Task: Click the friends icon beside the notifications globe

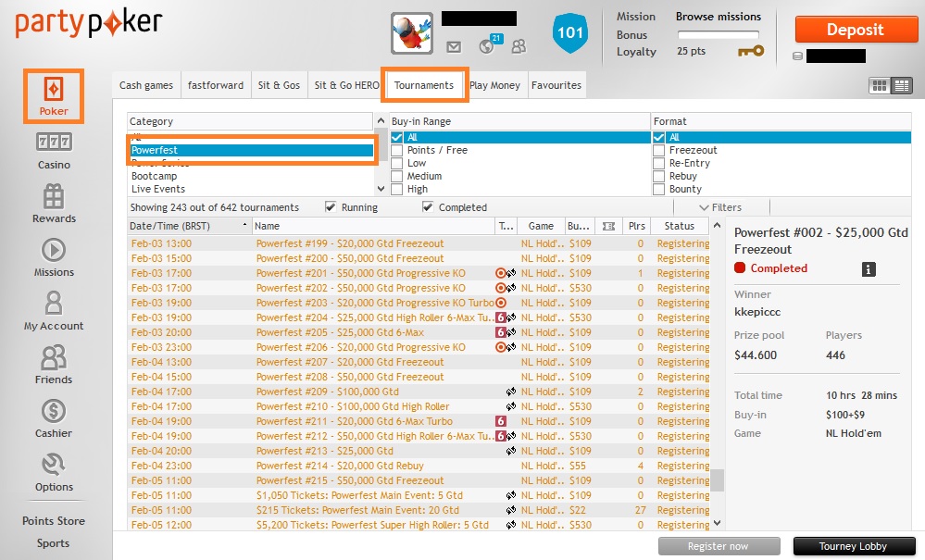Action: tap(519, 46)
